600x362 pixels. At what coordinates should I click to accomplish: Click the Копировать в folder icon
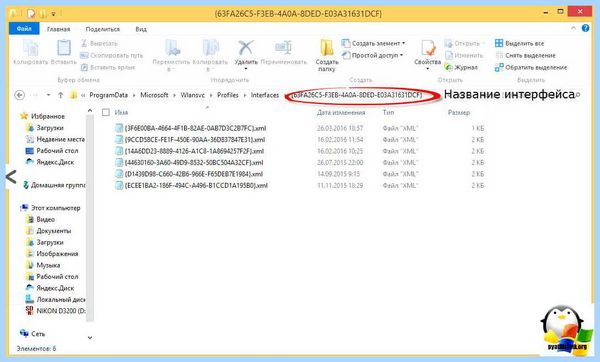tap(210, 49)
